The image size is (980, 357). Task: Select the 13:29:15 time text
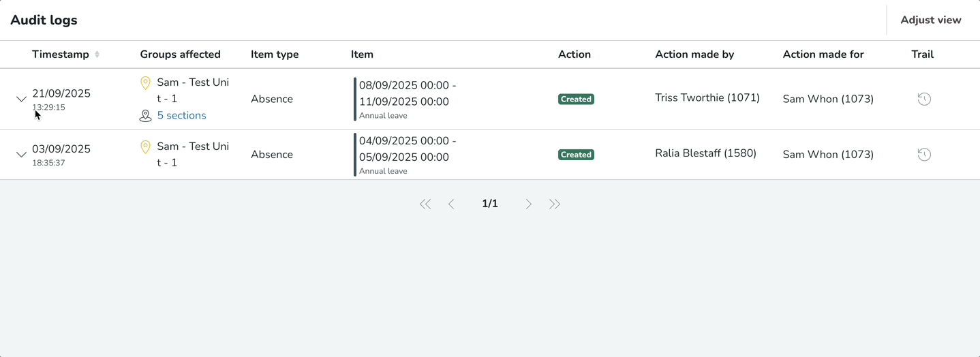[x=48, y=108]
